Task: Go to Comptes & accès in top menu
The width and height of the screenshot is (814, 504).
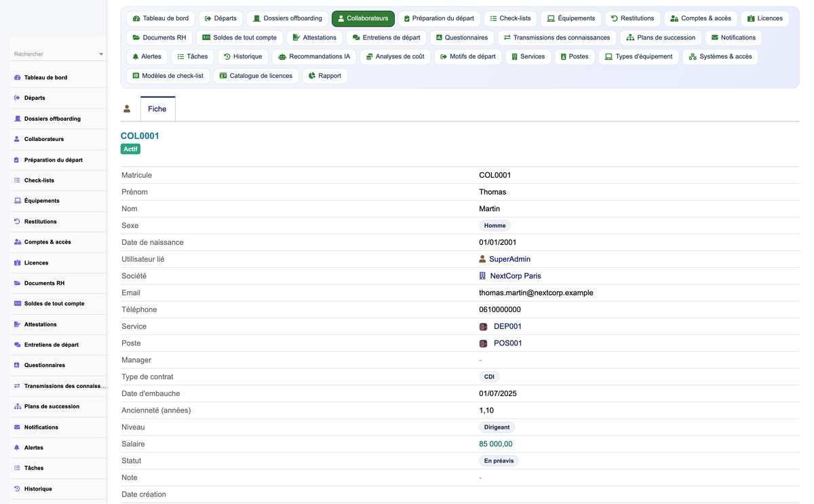Action: pos(701,18)
